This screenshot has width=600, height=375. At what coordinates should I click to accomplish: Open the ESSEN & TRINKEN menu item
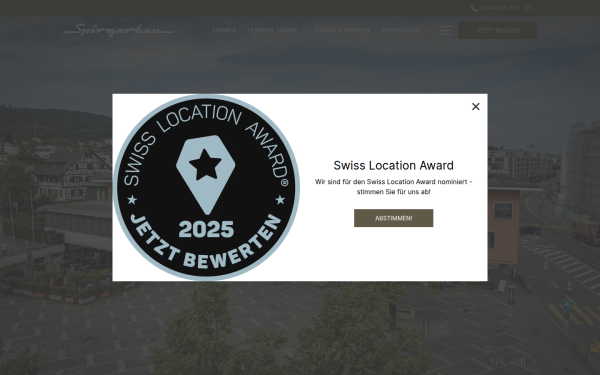(343, 30)
